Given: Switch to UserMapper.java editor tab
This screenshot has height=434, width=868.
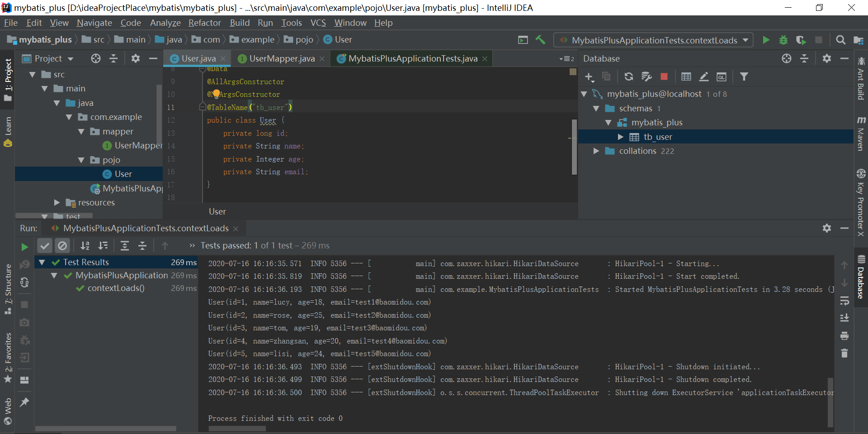Looking at the screenshot, I should click(282, 58).
